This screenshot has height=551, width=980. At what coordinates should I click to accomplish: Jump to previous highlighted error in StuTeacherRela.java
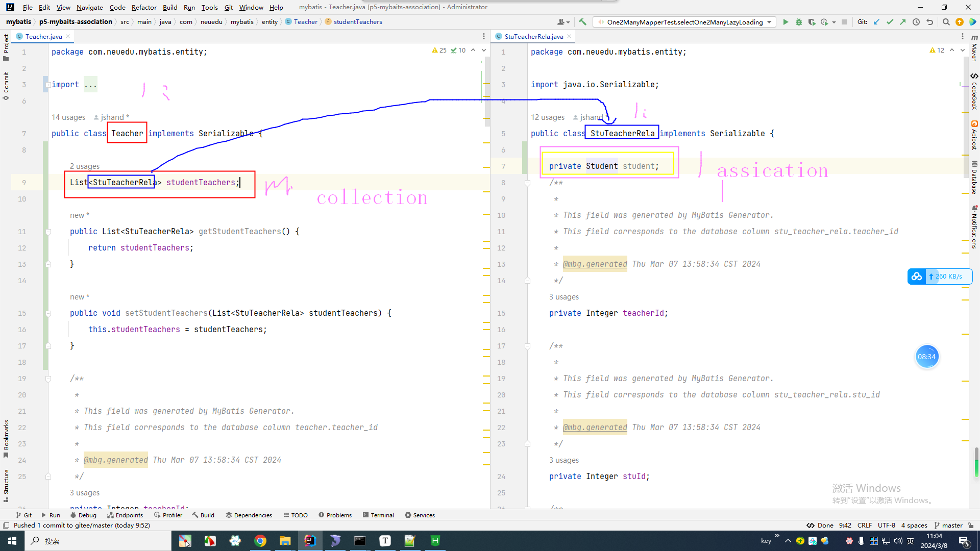(x=952, y=50)
